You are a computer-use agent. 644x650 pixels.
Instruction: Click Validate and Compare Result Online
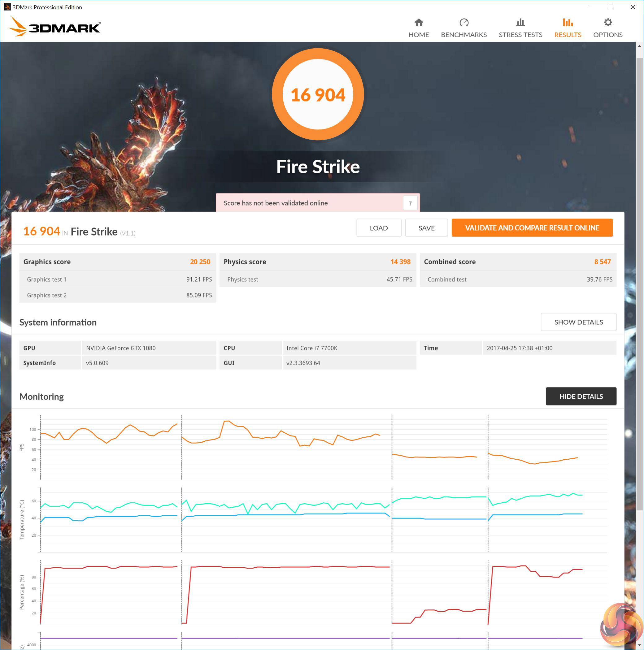pyautogui.click(x=532, y=228)
